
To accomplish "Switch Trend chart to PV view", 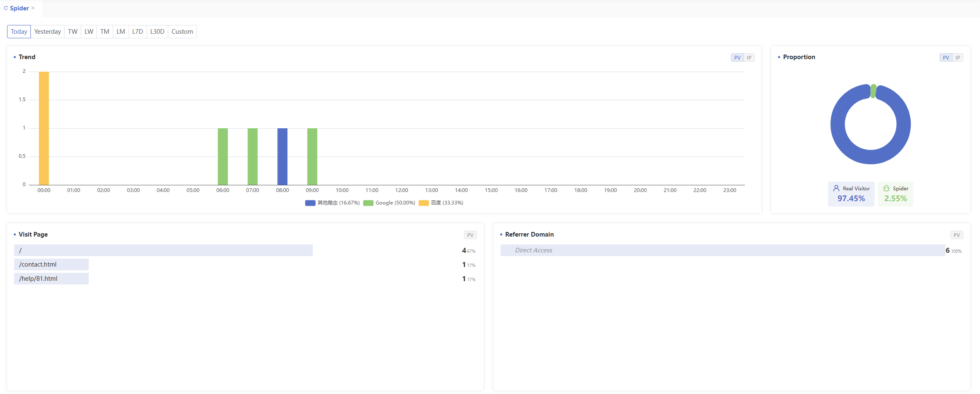I will (737, 57).
